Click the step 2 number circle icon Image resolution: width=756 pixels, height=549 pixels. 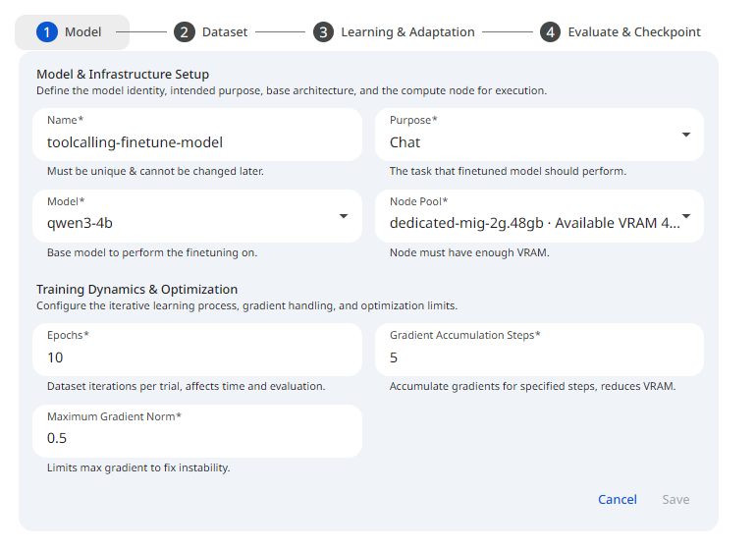click(x=185, y=32)
